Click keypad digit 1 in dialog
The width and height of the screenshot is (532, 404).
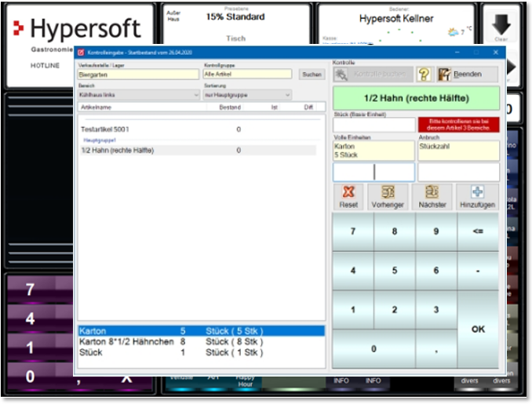tap(353, 310)
